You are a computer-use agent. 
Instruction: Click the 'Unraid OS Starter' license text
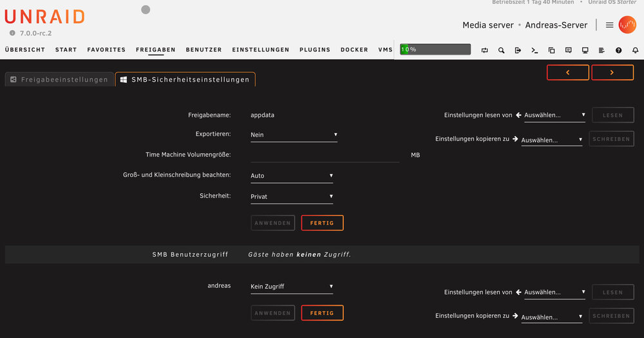coord(612,2)
